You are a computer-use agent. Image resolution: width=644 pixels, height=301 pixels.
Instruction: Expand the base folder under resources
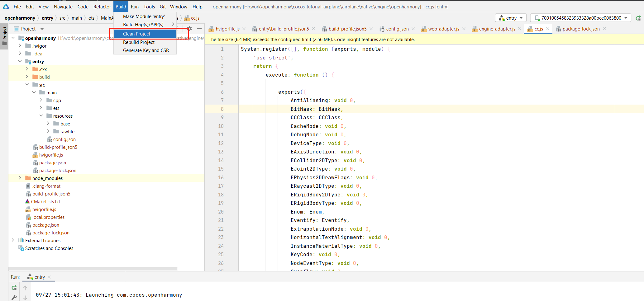click(48, 124)
